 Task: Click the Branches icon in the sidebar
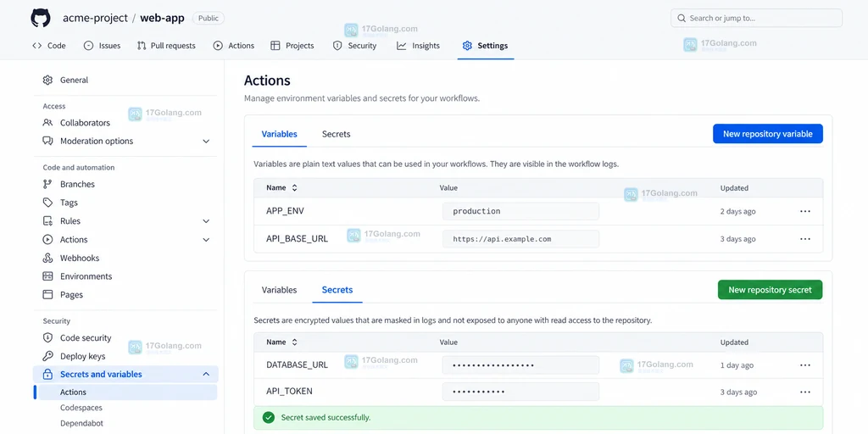47,184
